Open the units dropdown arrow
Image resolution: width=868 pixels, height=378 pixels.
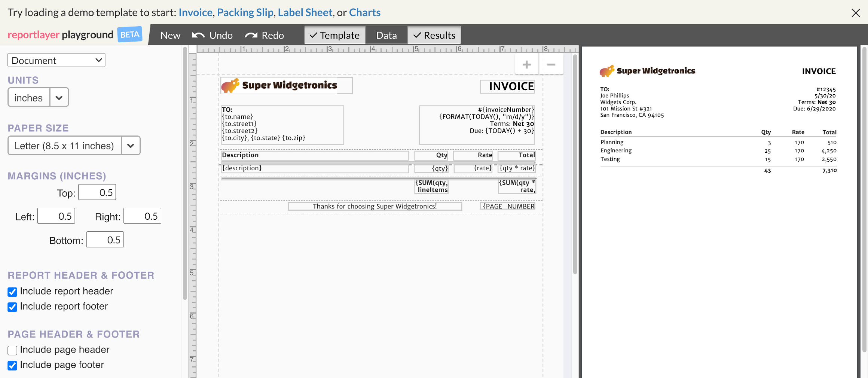(59, 98)
